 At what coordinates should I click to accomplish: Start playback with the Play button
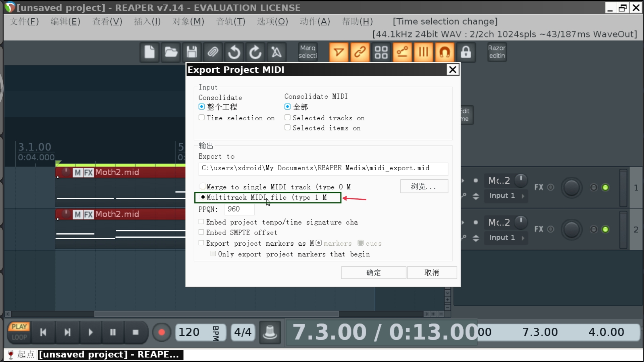[x=90, y=332]
